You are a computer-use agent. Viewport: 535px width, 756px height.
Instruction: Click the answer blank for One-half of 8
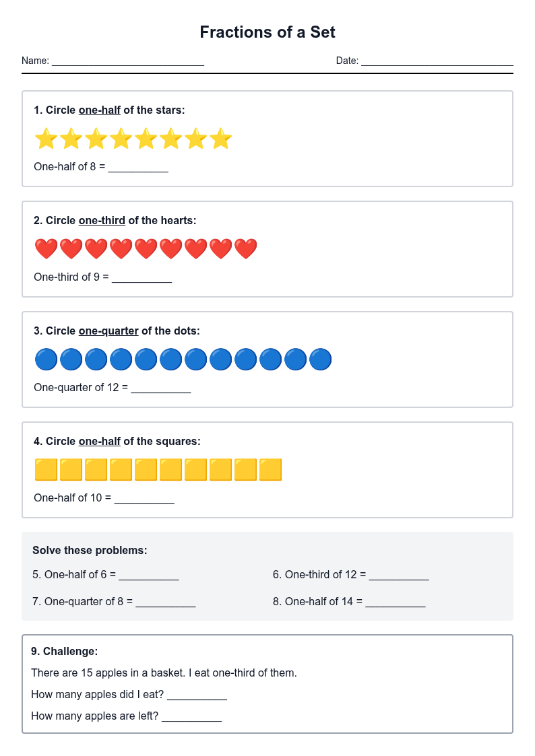click(x=138, y=168)
